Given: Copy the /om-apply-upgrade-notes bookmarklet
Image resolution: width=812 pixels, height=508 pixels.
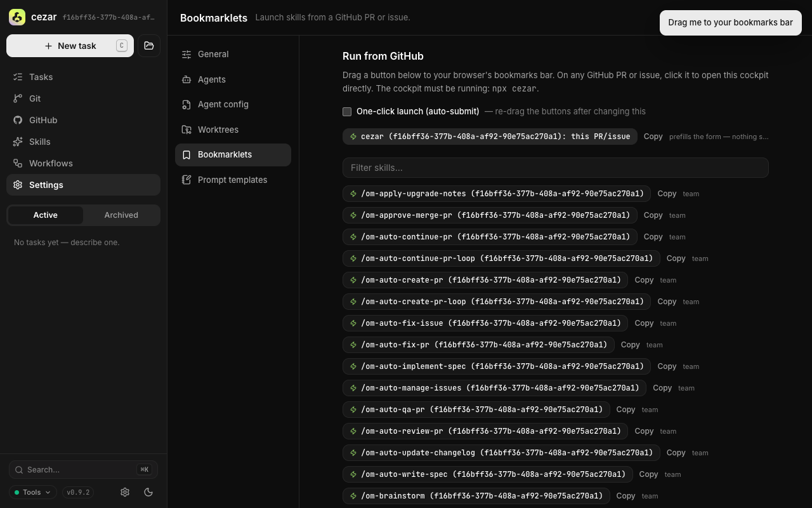Looking at the screenshot, I should click(667, 194).
